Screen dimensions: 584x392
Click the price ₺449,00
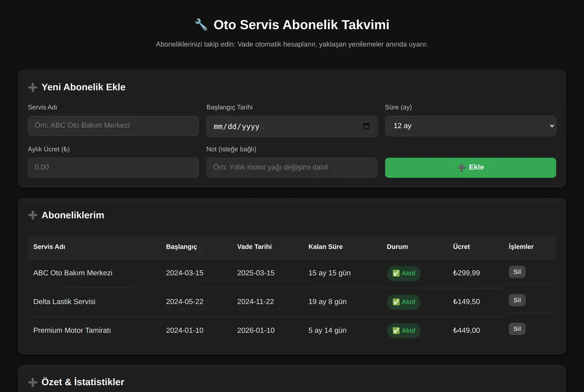466,330
